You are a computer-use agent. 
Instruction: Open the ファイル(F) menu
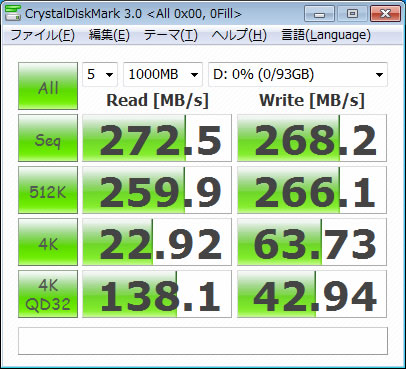pos(42,35)
